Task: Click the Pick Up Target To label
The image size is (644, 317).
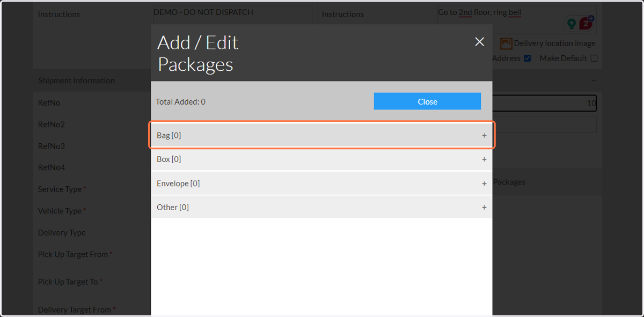Action: coord(68,282)
